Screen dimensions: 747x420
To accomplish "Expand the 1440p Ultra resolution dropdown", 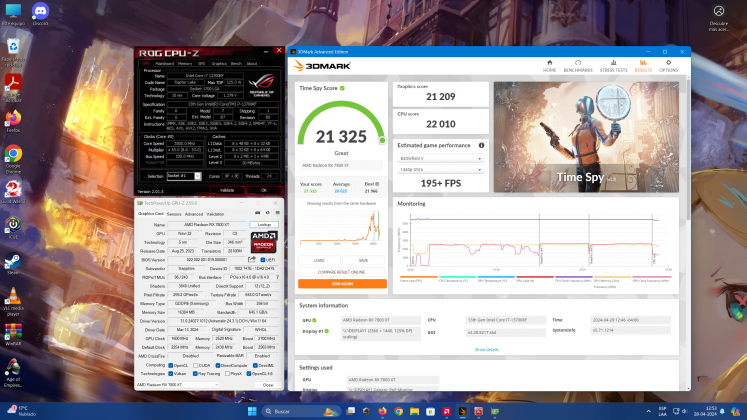I will point(440,170).
